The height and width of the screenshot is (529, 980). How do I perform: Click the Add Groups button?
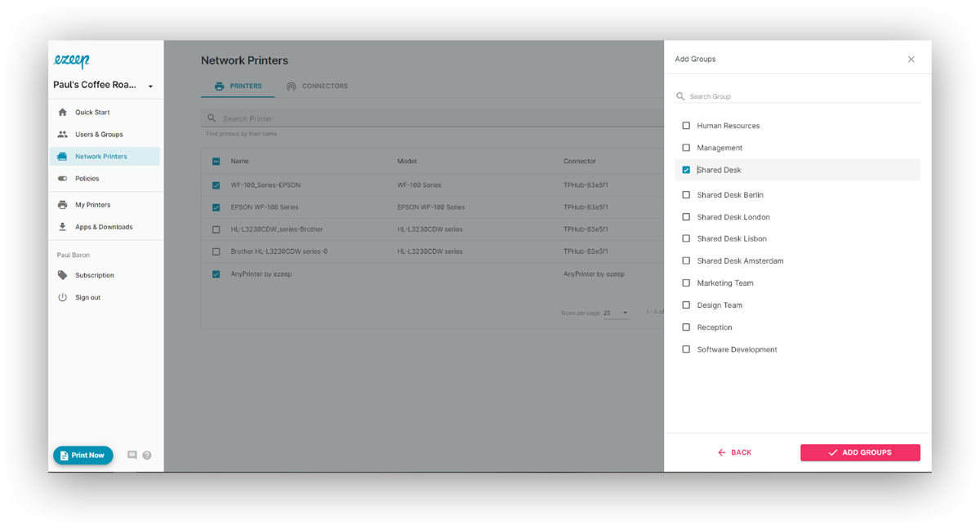coord(860,452)
